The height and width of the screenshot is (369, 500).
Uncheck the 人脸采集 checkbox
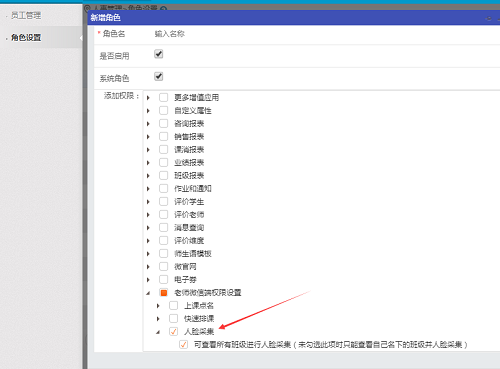(173, 331)
